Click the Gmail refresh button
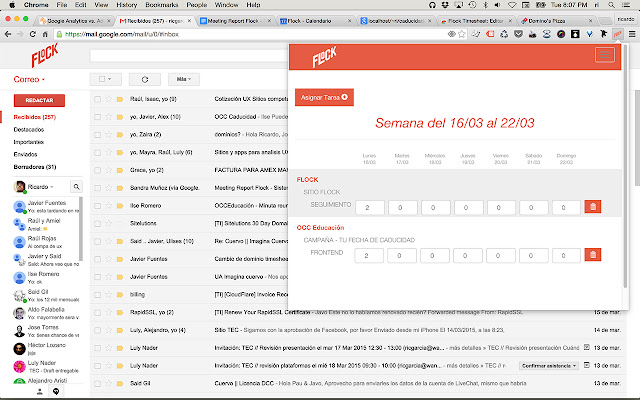The height and width of the screenshot is (400, 640). (144, 79)
